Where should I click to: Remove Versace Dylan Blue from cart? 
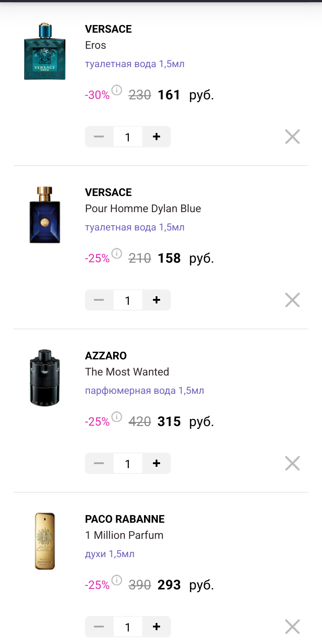click(x=292, y=300)
